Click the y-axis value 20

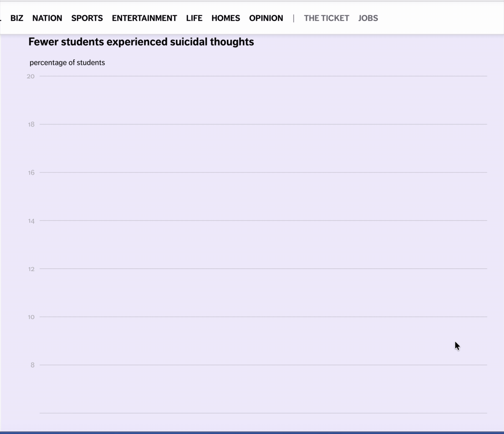[31, 76]
